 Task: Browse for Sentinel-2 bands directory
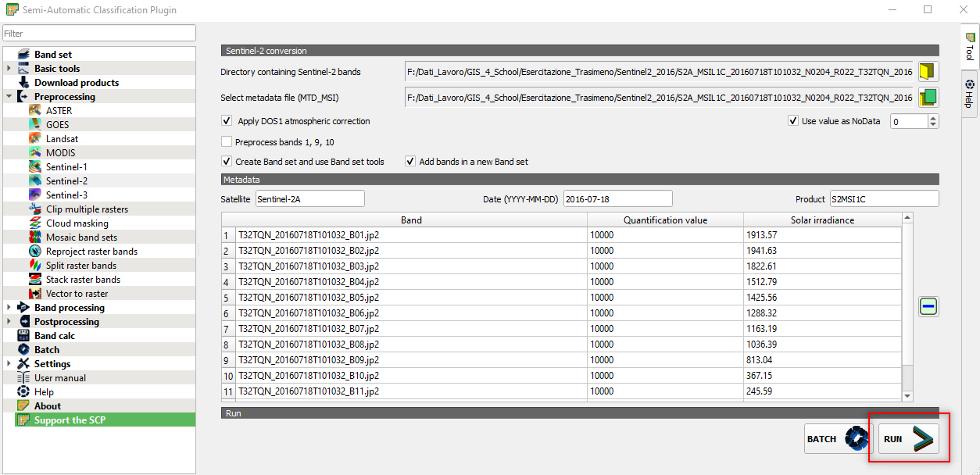[x=928, y=72]
